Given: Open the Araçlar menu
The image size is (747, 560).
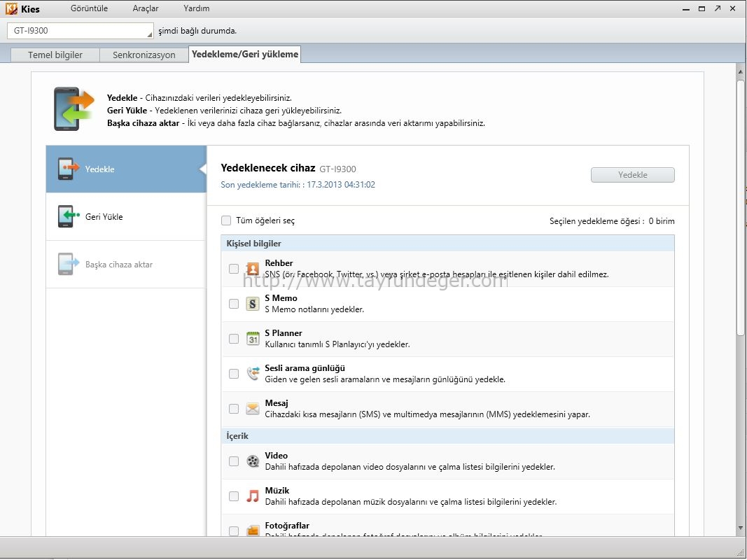Looking at the screenshot, I should pyautogui.click(x=146, y=8).
